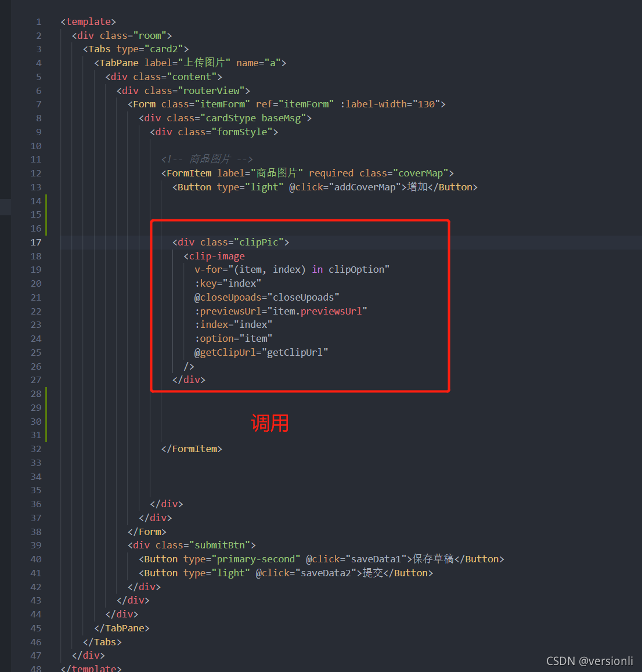Click the red rectangle outline around clipPic block
This screenshot has height=672, width=642.
point(300,221)
